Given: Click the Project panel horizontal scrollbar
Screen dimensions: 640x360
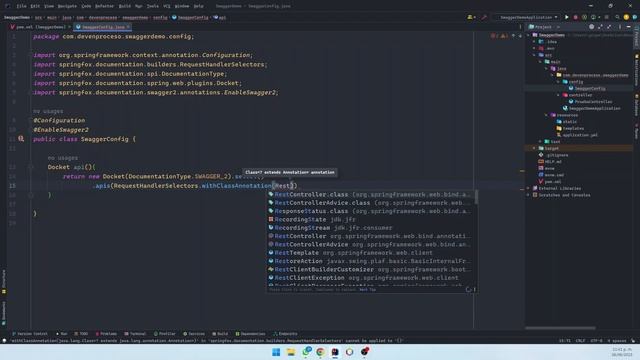Looking at the screenshot, I should coord(560,328).
